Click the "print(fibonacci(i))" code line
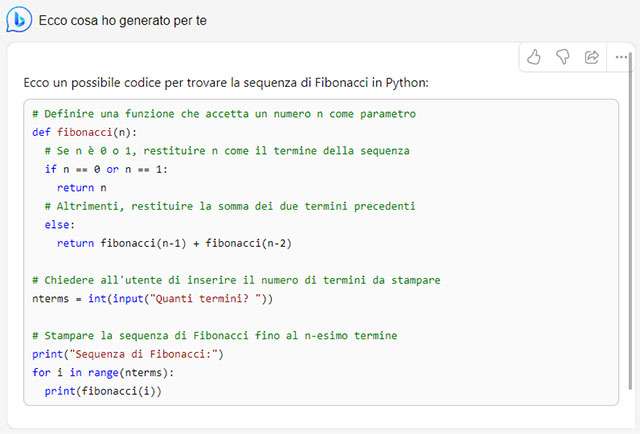This screenshot has width=640, height=434. [x=103, y=390]
